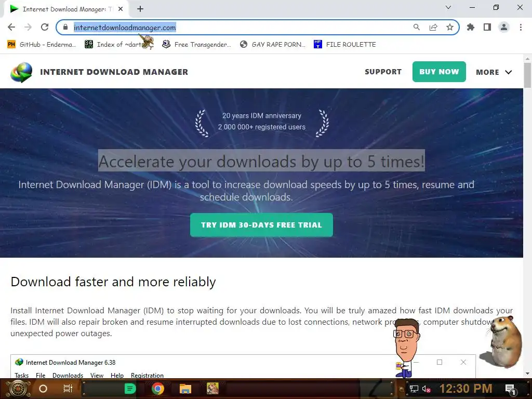This screenshot has width=532, height=399.
Task: Click the '20 years IDM anniversary' text
Action: tap(262, 116)
